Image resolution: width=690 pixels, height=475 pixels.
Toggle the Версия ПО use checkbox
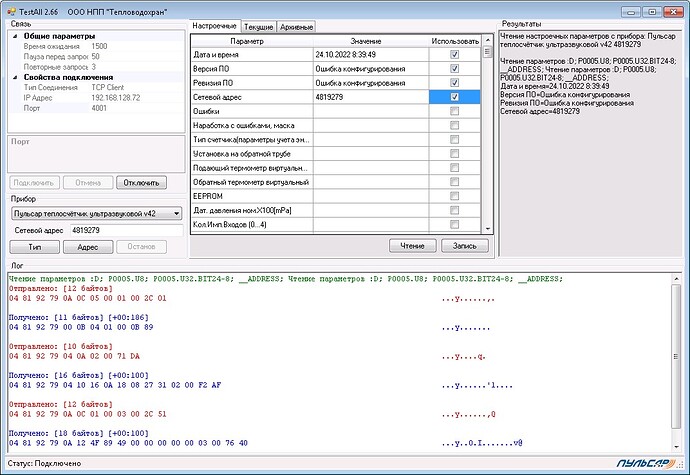coord(455,69)
